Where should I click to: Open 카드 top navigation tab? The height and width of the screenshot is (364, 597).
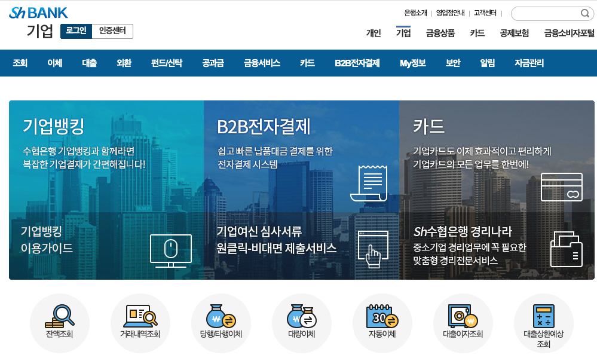click(x=477, y=33)
